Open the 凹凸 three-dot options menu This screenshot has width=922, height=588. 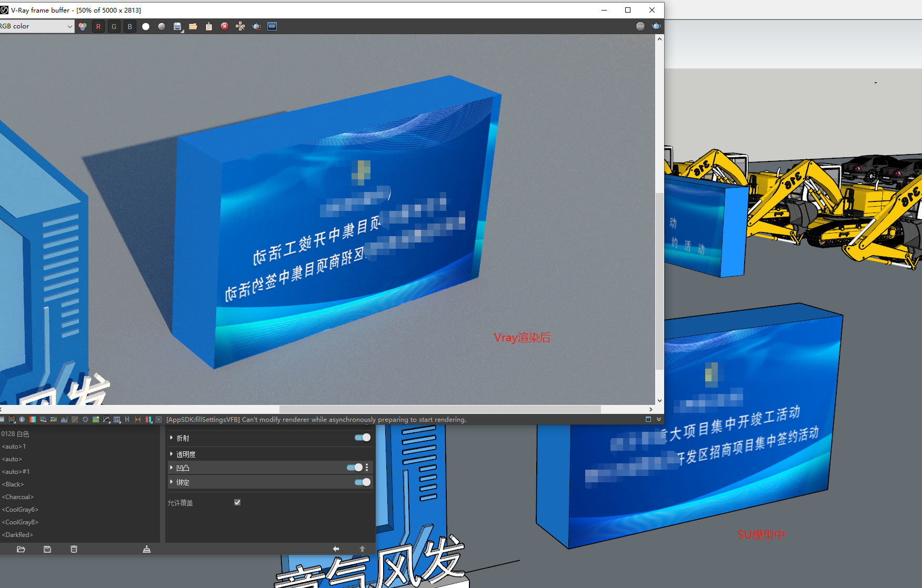367,468
